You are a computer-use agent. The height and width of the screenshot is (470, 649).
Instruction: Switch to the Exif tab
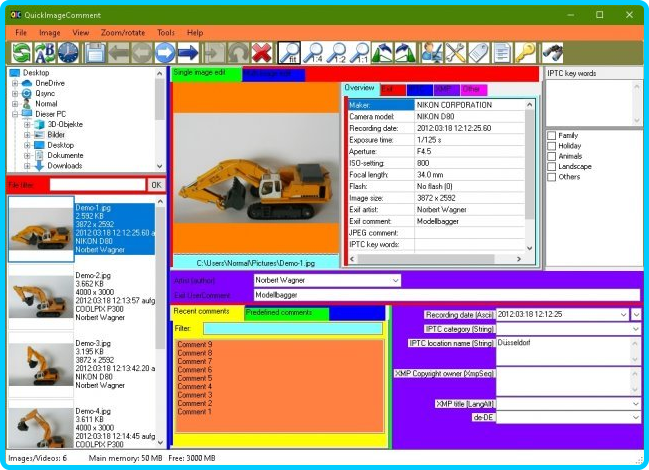point(392,89)
